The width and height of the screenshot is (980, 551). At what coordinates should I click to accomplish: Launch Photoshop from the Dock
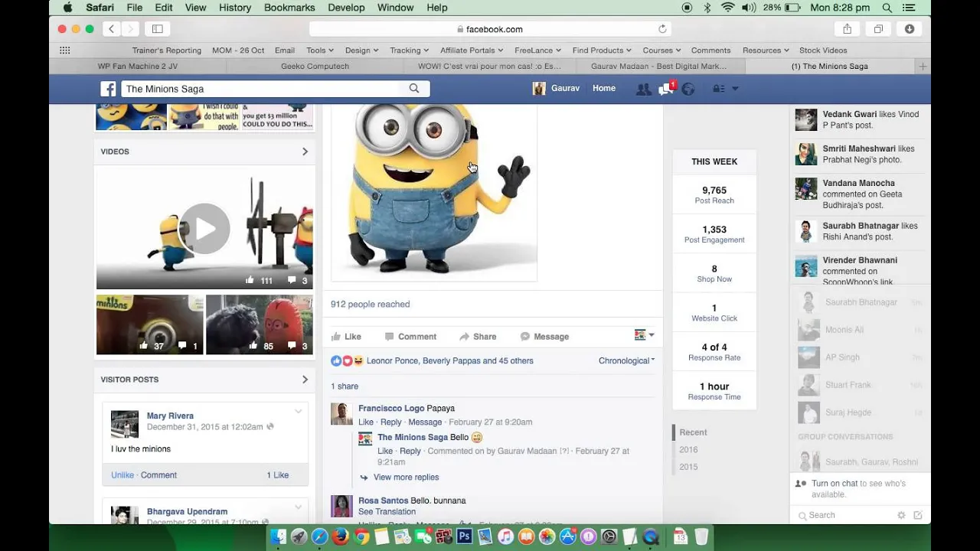[x=464, y=536]
